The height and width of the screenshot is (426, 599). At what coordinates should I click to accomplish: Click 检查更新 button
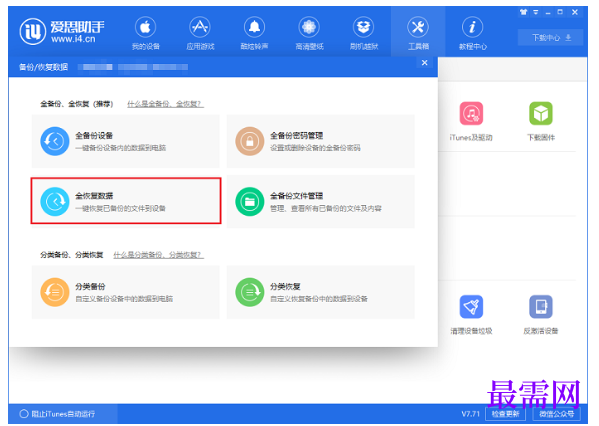click(x=505, y=414)
